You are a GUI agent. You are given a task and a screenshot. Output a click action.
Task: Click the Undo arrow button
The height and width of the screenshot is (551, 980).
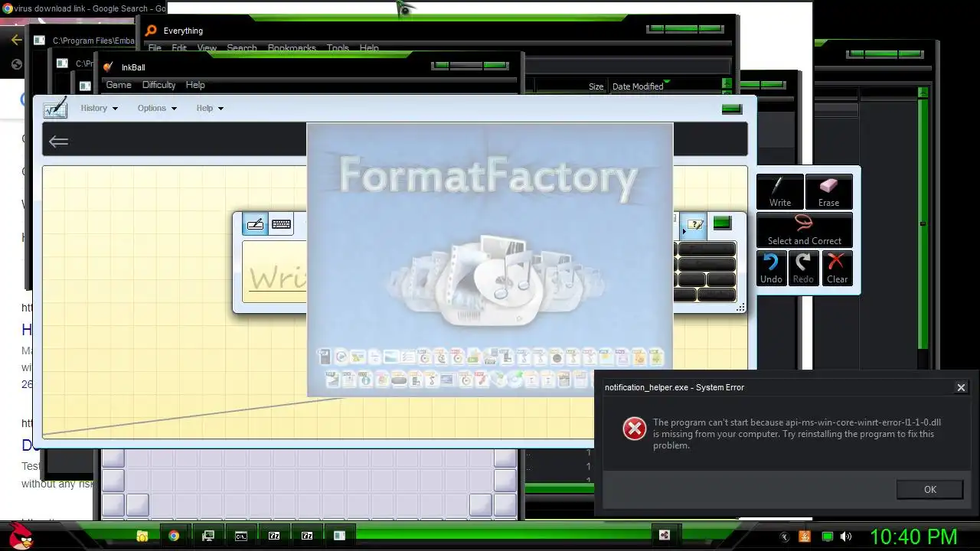tap(771, 269)
